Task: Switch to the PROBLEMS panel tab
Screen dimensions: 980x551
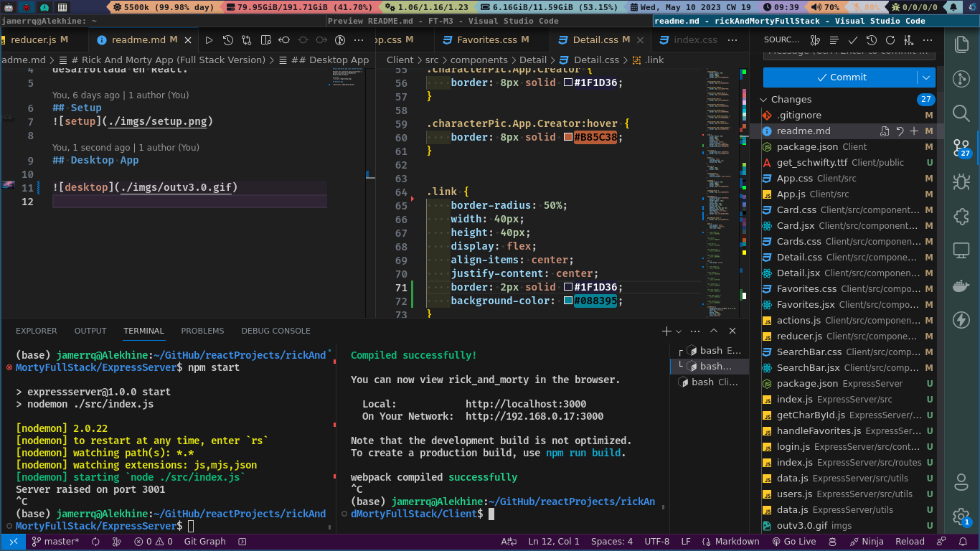Action: click(x=202, y=331)
